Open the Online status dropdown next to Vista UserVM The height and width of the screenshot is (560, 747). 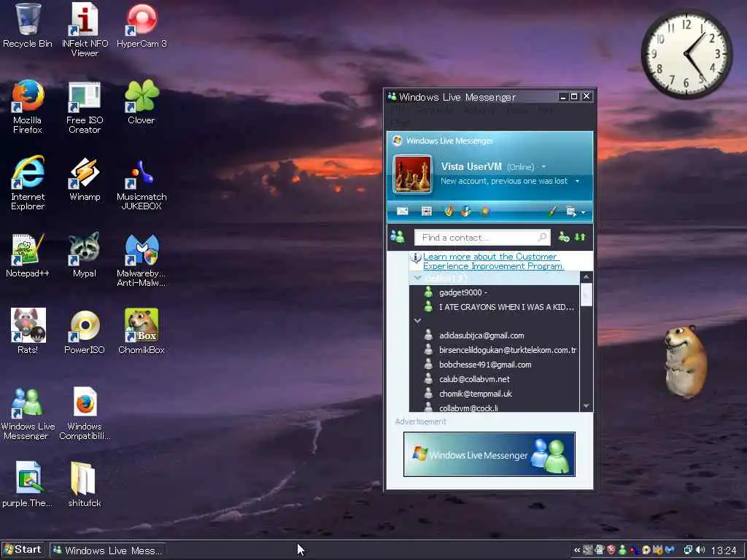543,167
